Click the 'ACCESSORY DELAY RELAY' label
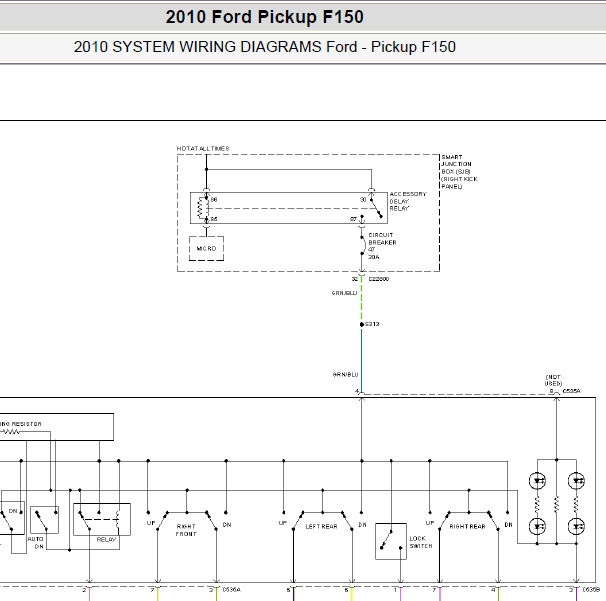 (x=408, y=201)
